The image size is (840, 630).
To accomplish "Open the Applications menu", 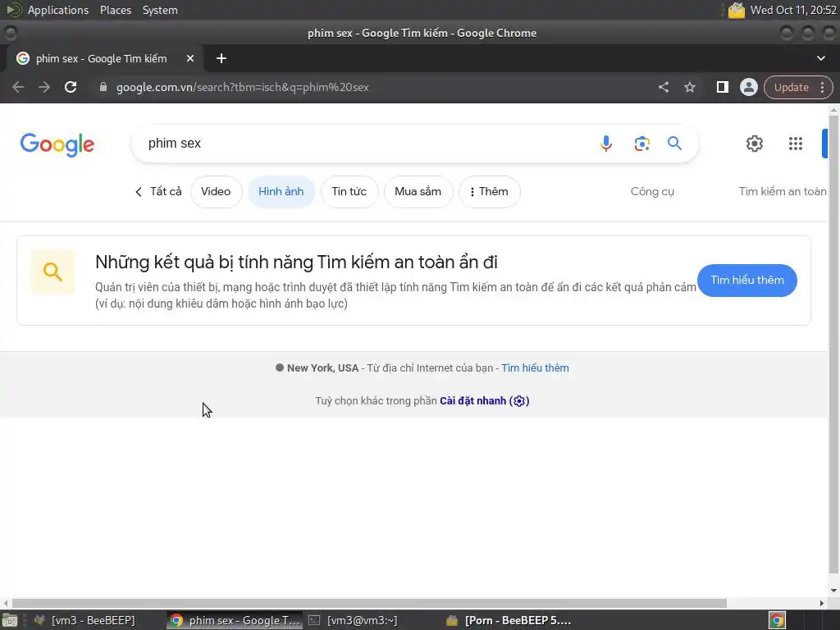I will coord(58,10).
